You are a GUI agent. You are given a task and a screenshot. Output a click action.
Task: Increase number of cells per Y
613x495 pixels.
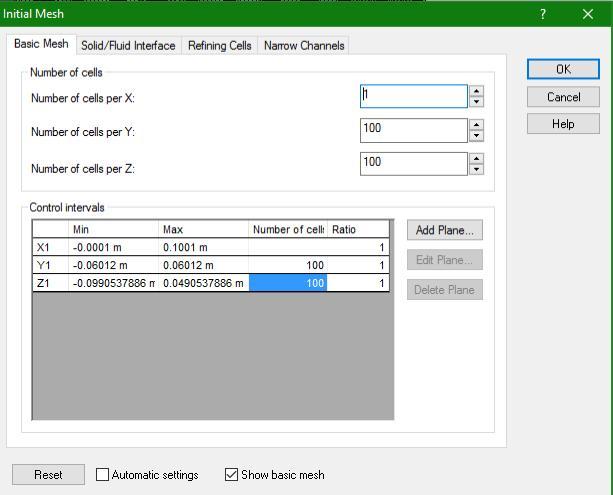[476, 125]
